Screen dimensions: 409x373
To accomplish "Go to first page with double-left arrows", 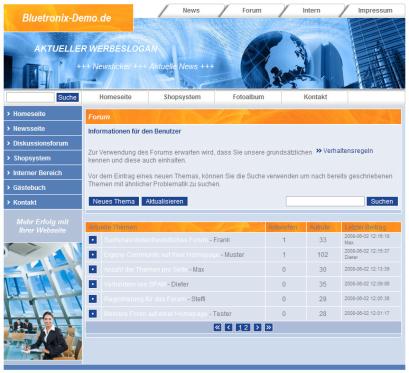I will pyautogui.click(x=217, y=327).
